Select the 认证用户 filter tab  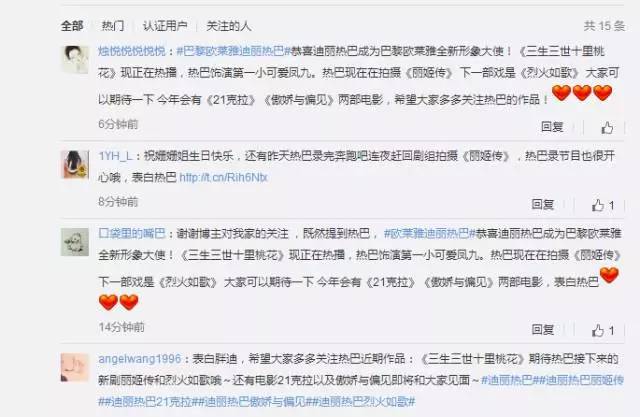[x=165, y=26]
